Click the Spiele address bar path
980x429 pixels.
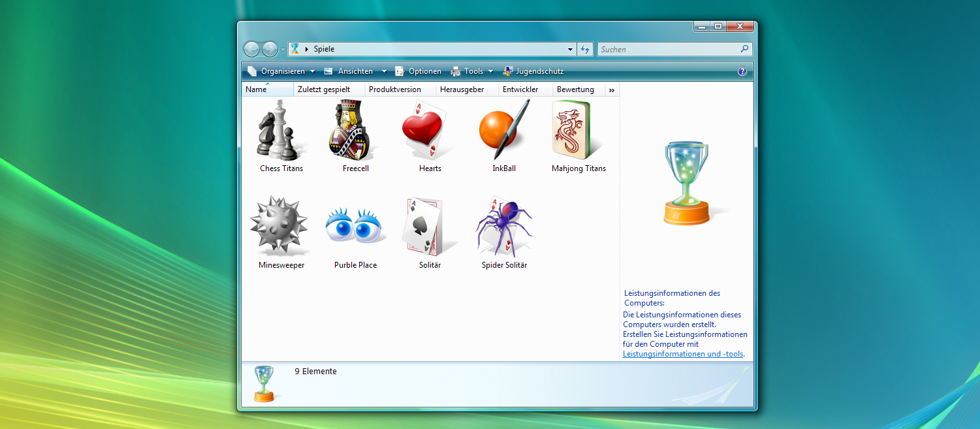[323, 49]
